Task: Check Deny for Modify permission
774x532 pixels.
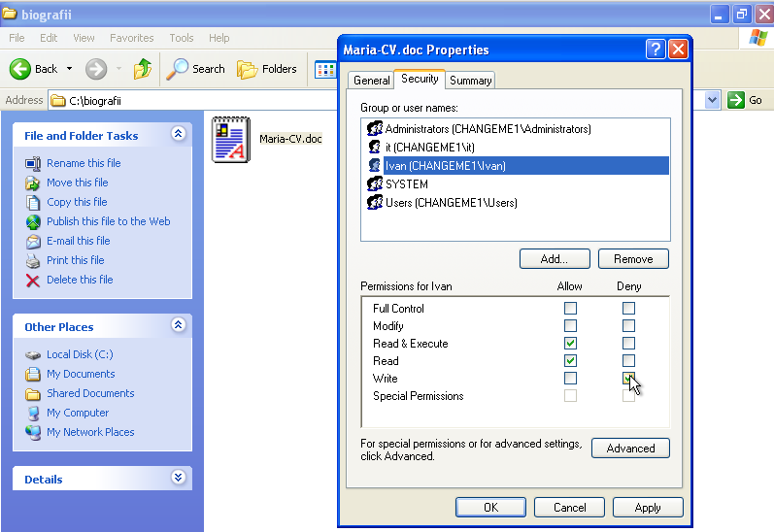Action: point(628,326)
